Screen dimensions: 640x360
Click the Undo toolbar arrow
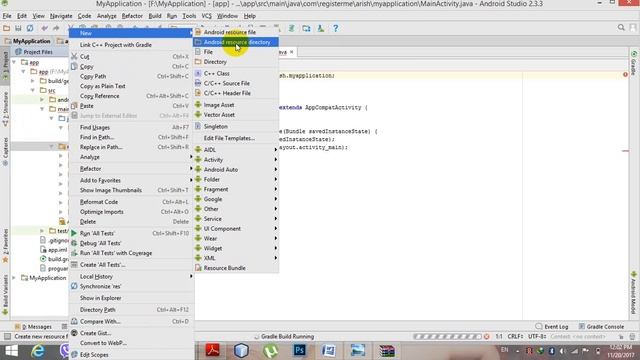click(44, 28)
